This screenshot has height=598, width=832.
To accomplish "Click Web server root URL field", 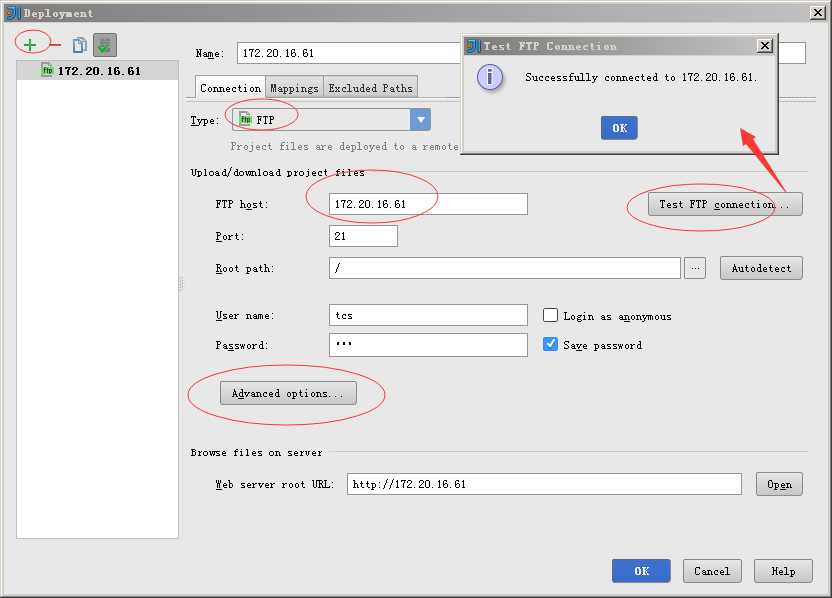I will pyautogui.click(x=544, y=484).
